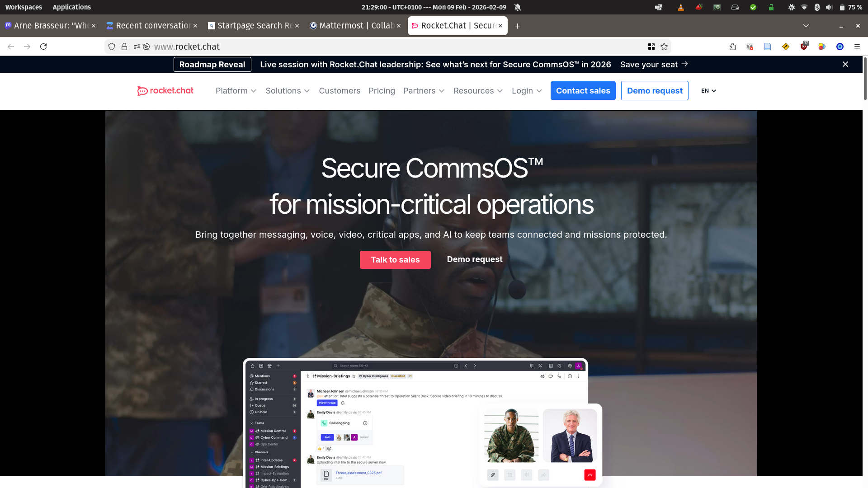868x488 pixels.
Task: Click the volume speaker icon in system tray
Action: point(829,7)
